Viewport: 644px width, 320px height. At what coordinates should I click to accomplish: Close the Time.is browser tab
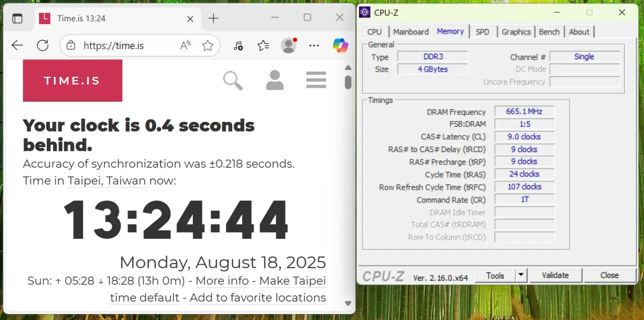pos(191,19)
